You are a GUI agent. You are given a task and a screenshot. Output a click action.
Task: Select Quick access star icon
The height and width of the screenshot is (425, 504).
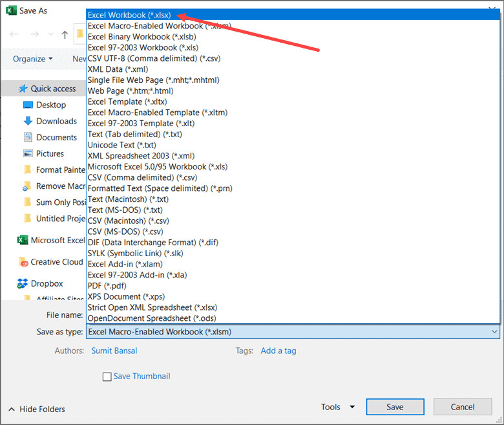pos(23,89)
